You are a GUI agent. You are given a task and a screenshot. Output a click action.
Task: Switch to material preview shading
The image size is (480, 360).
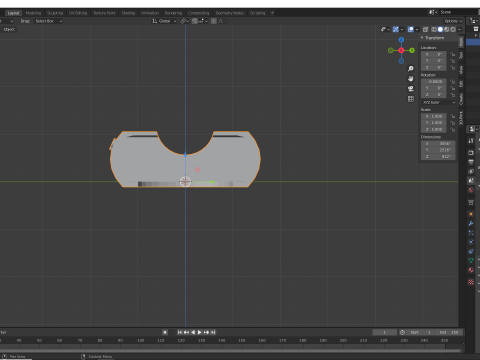point(447,29)
